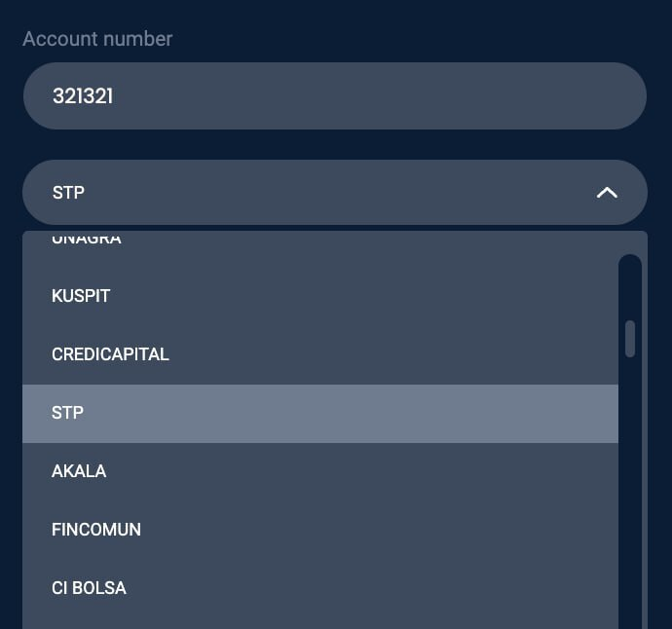672x629 pixels.
Task: Click the blank row area right of AKALA
Action: (390, 471)
